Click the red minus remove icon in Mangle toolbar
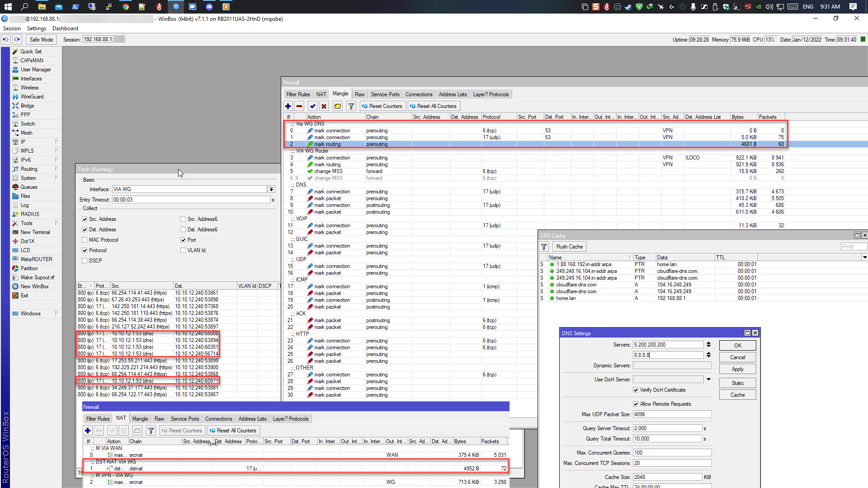 299,106
